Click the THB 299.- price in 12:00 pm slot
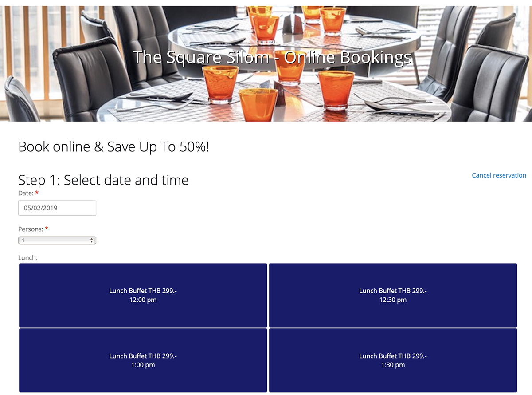The height and width of the screenshot is (395, 532). pyautogui.click(x=163, y=291)
